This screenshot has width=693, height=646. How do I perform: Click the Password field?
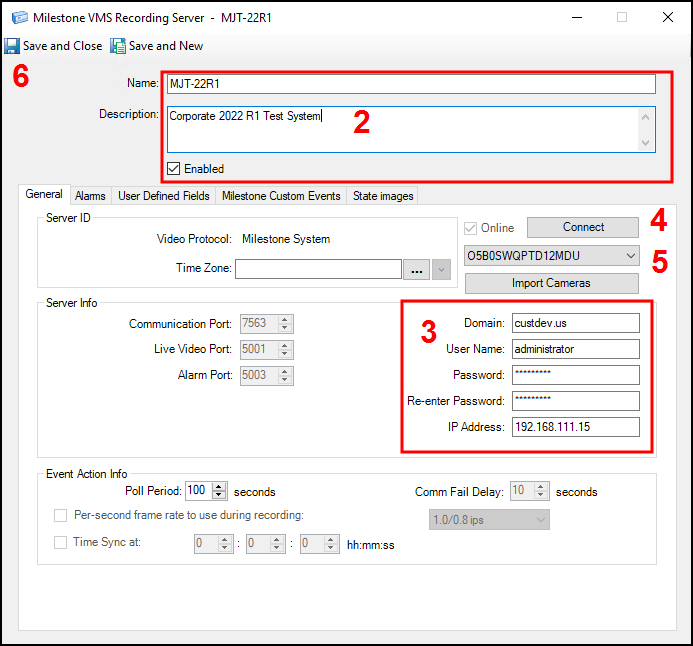pos(575,375)
